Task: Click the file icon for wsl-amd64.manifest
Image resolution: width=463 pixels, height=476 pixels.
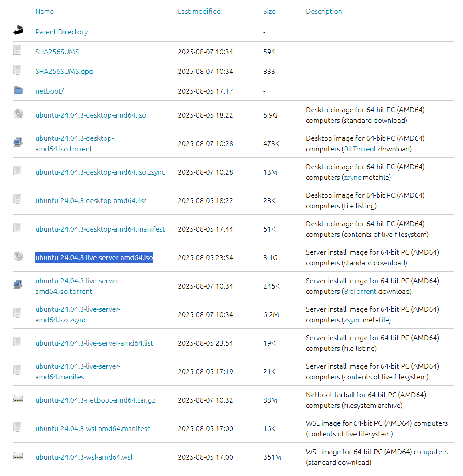Action: coord(18,427)
